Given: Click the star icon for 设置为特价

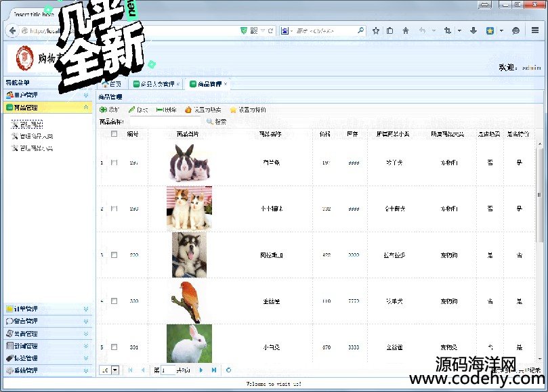Looking at the screenshot, I should [x=233, y=110].
